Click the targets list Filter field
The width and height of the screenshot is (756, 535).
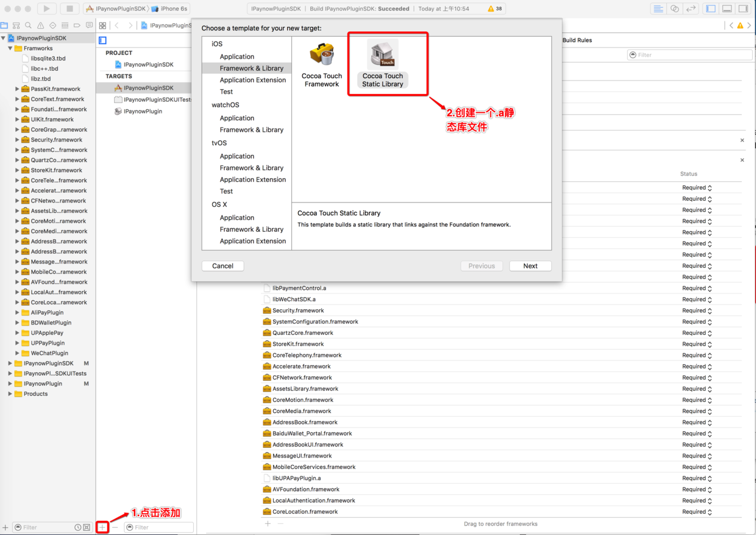point(159,527)
